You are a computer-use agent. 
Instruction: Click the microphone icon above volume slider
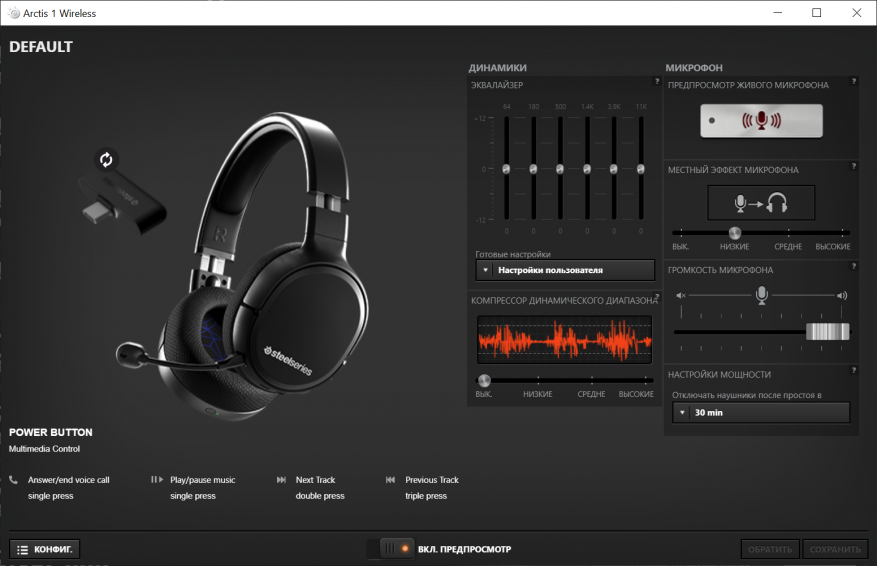(x=761, y=295)
